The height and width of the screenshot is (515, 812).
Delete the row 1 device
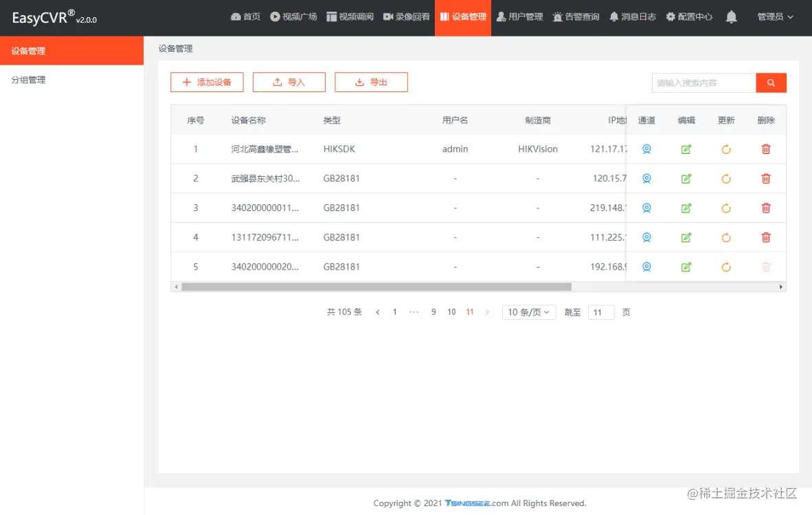point(766,149)
